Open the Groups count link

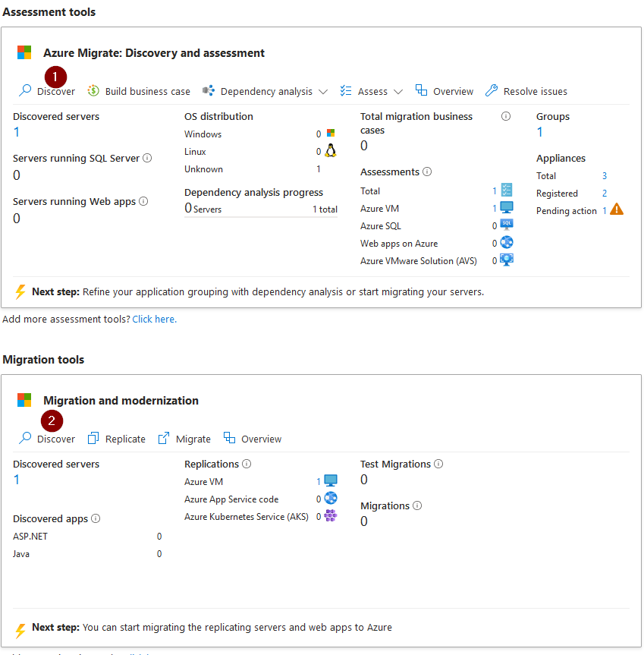(x=539, y=132)
